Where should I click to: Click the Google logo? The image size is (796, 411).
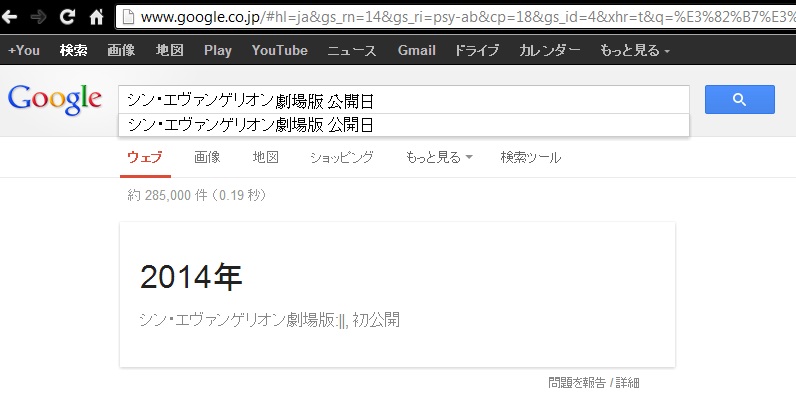[54, 99]
